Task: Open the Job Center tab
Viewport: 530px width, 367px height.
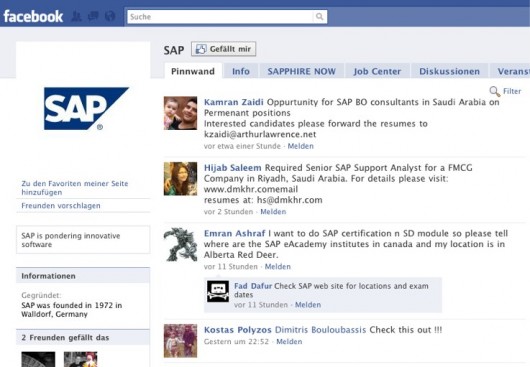Action: click(x=377, y=71)
